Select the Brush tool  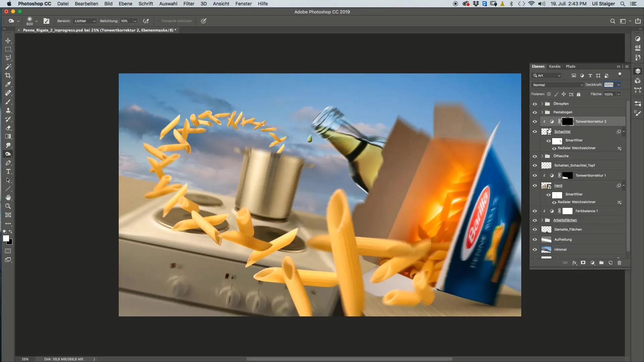click(x=8, y=102)
